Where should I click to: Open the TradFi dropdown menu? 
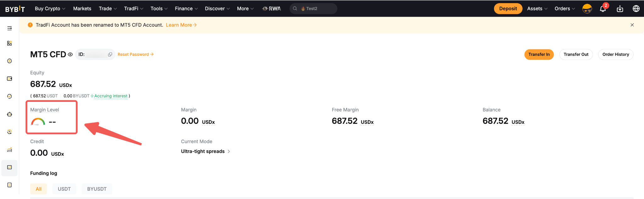pyautogui.click(x=134, y=8)
